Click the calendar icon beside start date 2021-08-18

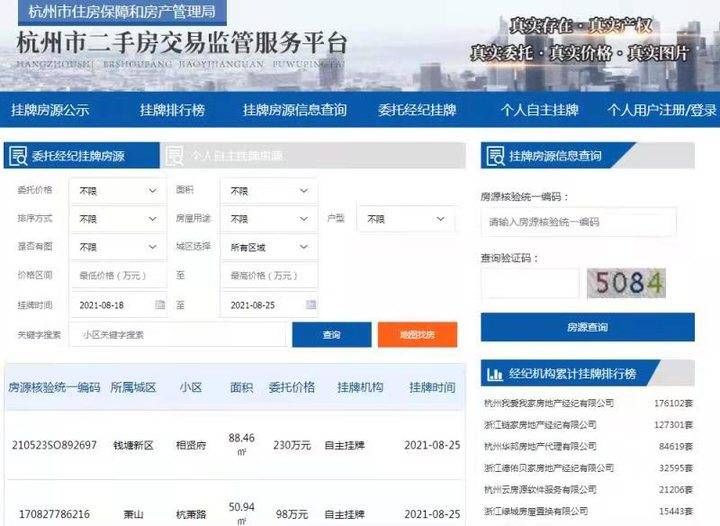pyautogui.click(x=160, y=304)
